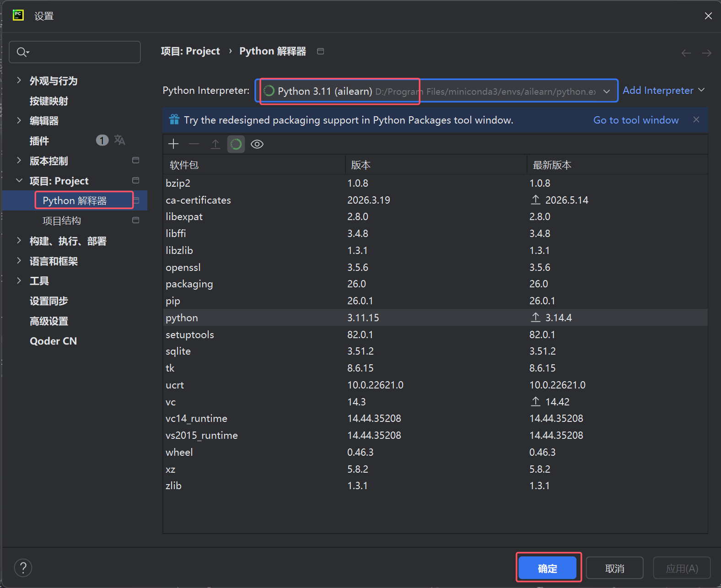Click the uninstall package minus icon

coord(194,144)
